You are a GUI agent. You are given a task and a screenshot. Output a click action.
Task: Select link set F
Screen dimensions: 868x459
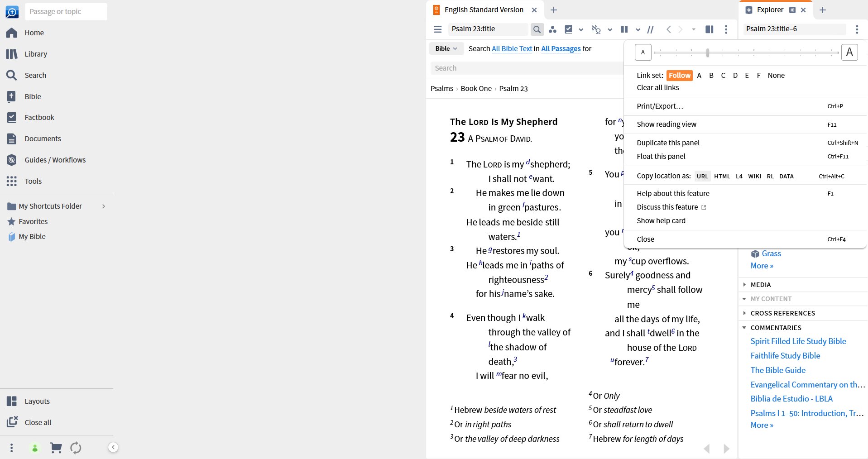758,76
